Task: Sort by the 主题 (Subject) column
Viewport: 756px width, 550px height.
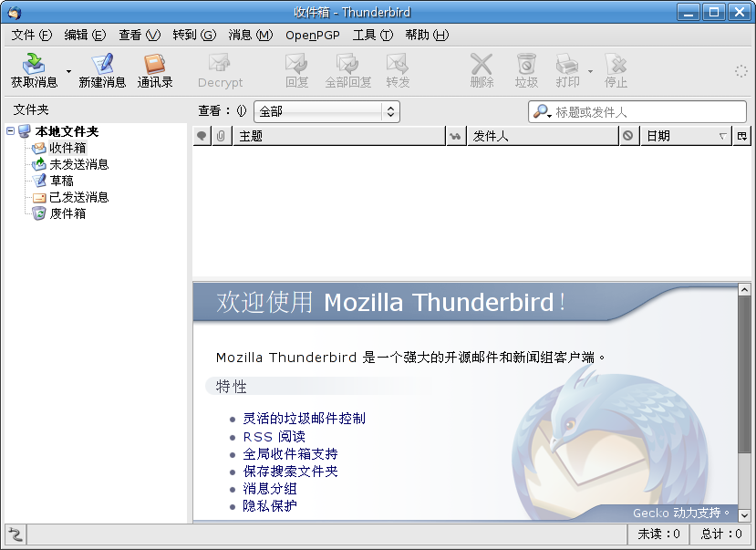Action: tap(339, 136)
